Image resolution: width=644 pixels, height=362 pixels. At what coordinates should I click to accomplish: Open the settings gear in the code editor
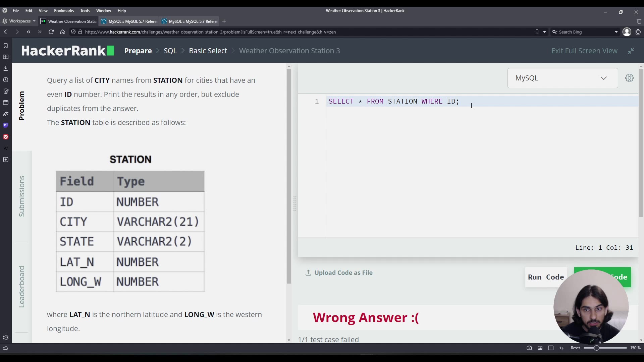[x=629, y=78]
